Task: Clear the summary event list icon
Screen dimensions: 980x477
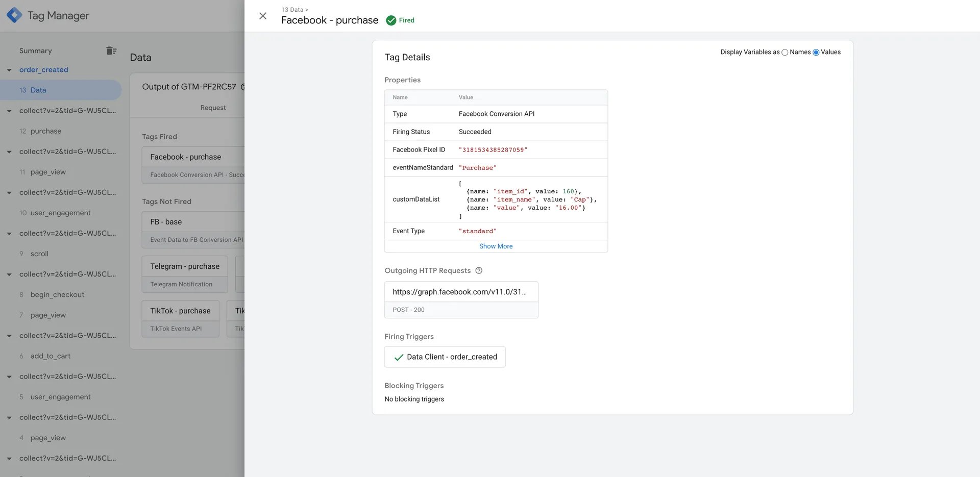Action: 111,51
